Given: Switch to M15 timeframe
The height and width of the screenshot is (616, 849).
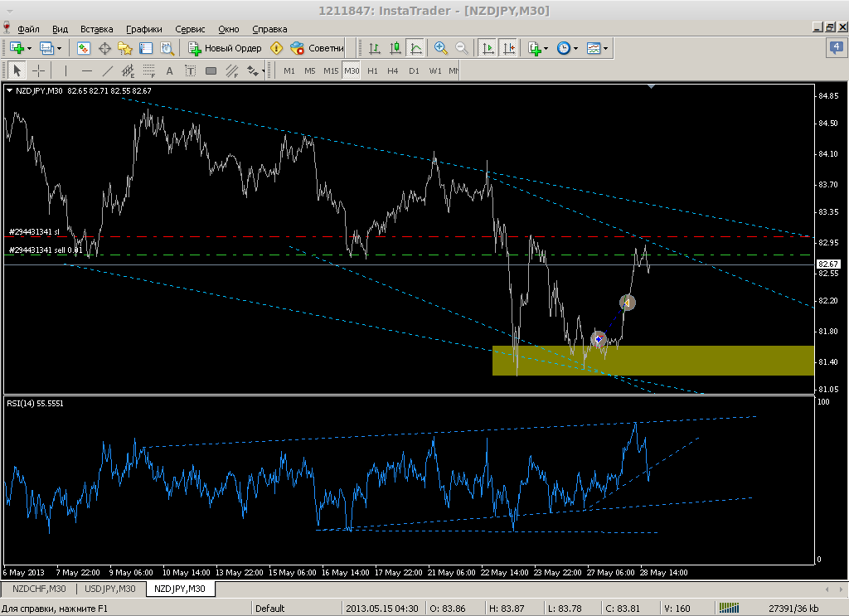Looking at the screenshot, I should tap(331, 71).
